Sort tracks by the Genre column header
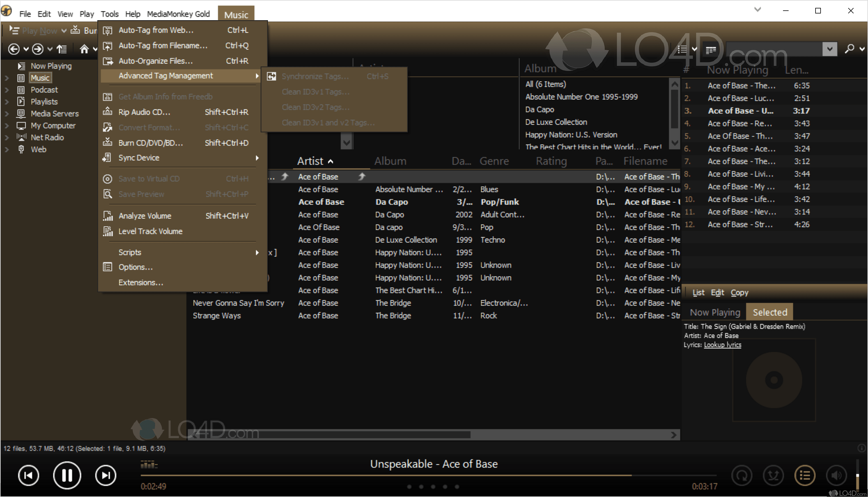Screen dimensions: 868x497 pos(494,161)
